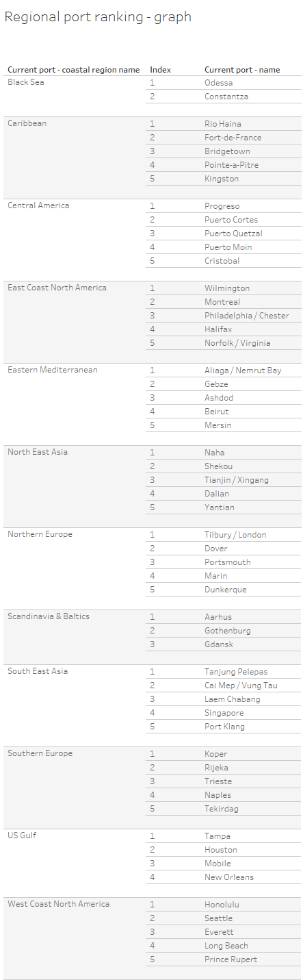303x980 pixels.
Task: Select the Tianjin / Xingang port
Action: [237, 480]
